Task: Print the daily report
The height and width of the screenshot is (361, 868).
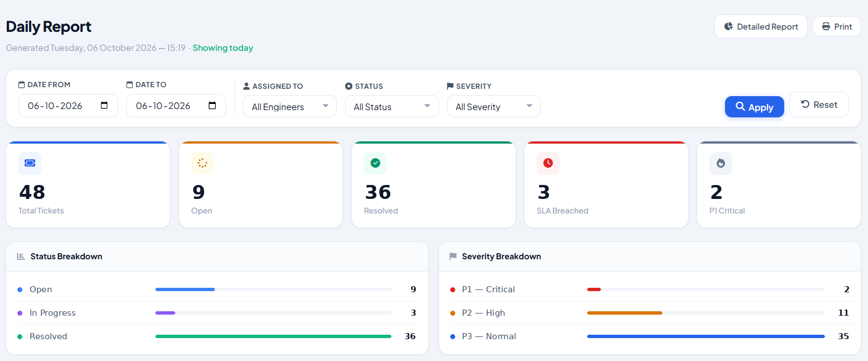Action: (837, 26)
